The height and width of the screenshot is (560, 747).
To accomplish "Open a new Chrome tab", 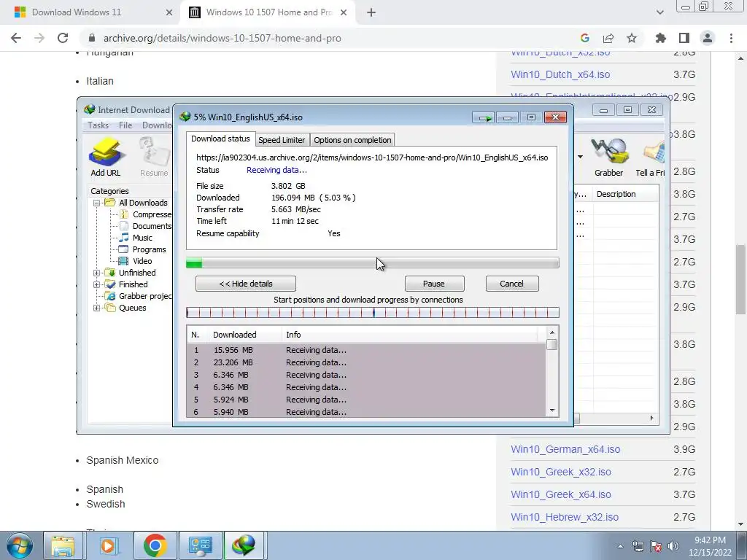I will pos(371,12).
